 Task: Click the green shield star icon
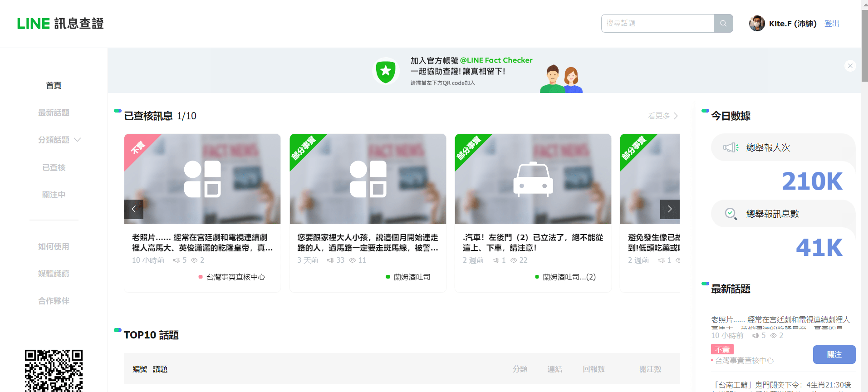(385, 71)
